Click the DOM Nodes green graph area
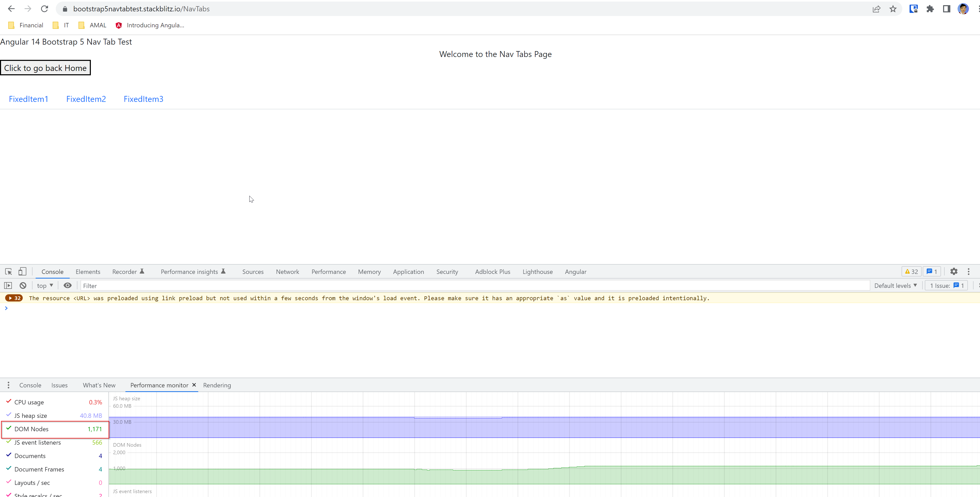This screenshot has width=980, height=497. click(544, 475)
